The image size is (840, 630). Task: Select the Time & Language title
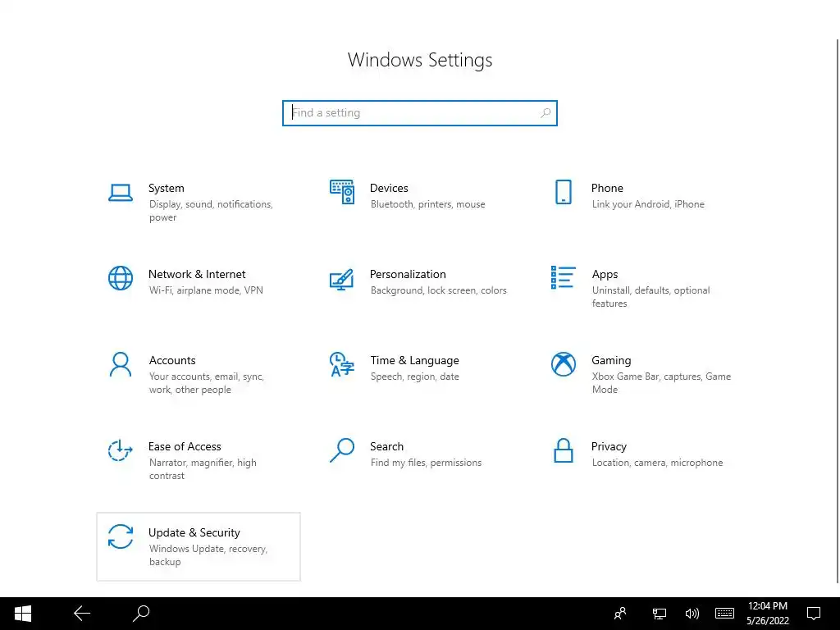[414, 361]
